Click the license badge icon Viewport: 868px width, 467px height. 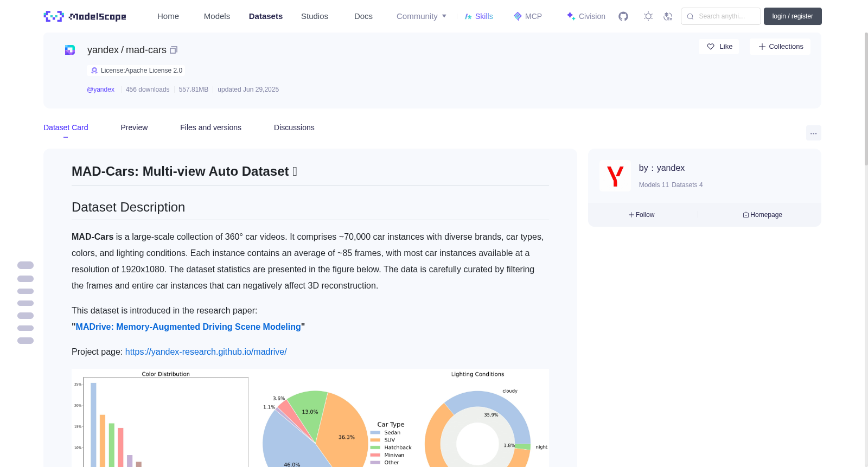94,71
